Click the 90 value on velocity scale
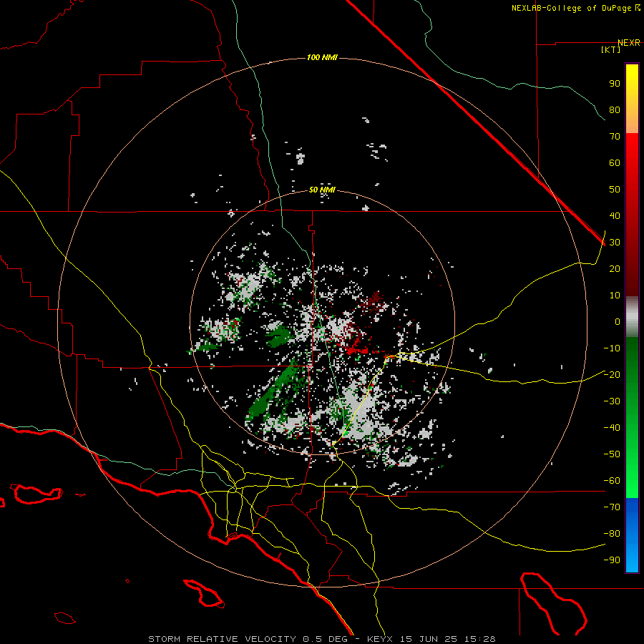Viewport: 644px width, 644px height. [615, 84]
